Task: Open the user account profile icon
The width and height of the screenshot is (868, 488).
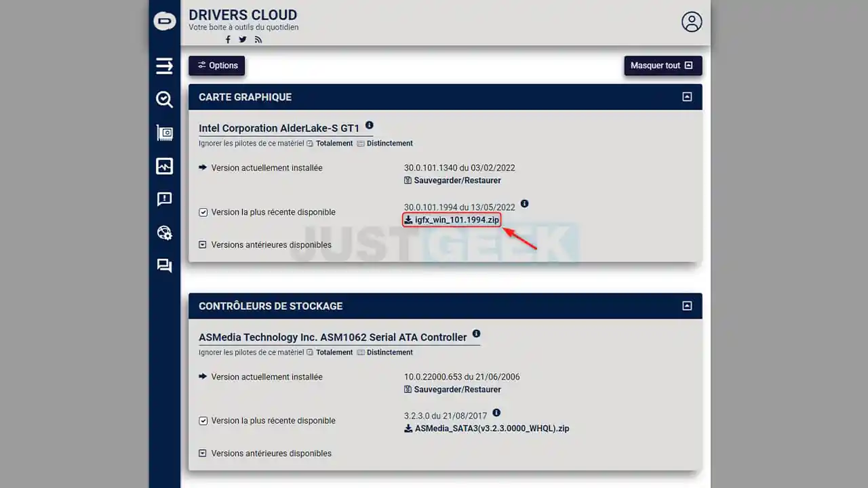Action: point(692,22)
